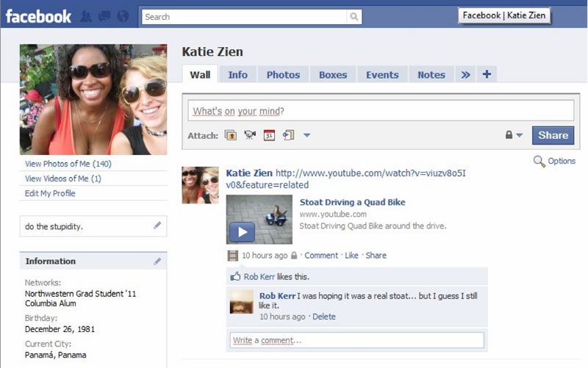Click the Options link on the wall
This screenshot has width=588, height=368.
(562, 161)
